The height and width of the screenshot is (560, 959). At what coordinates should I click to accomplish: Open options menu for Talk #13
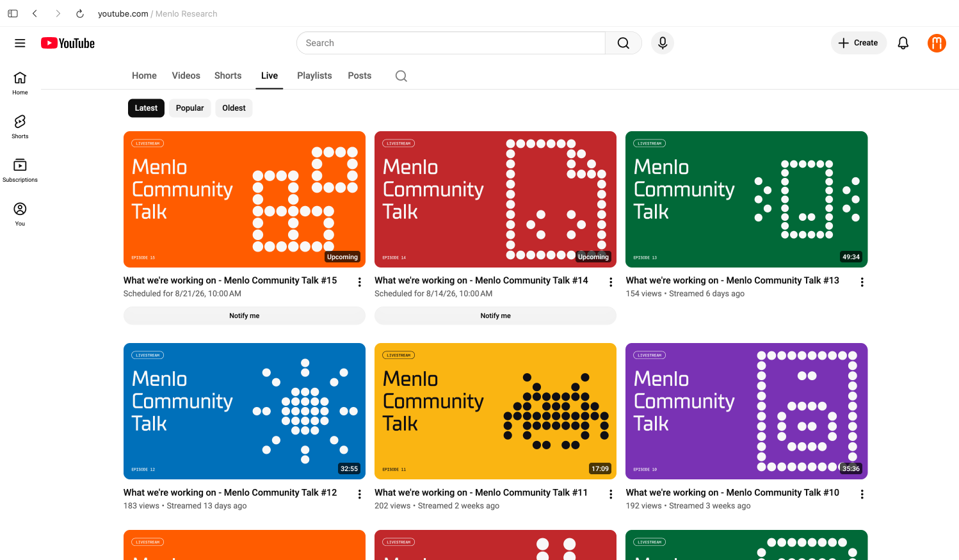point(862,282)
